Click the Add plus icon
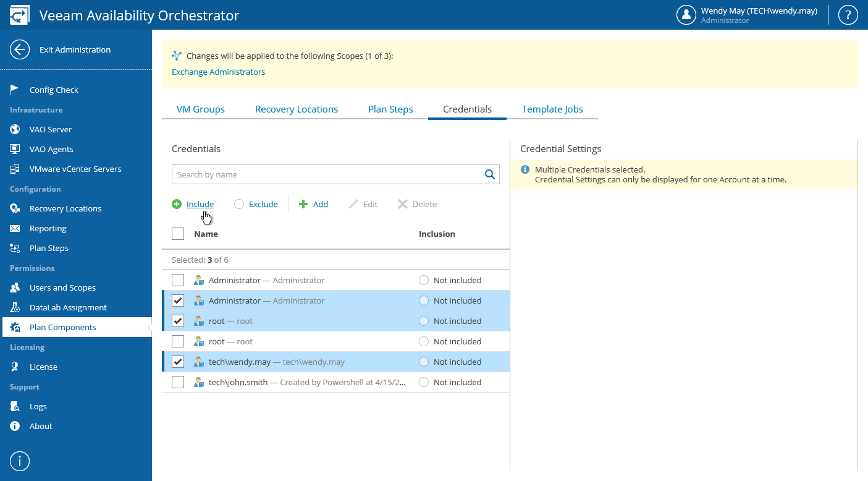This screenshot has height=481, width=868. [x=303, y=204]
